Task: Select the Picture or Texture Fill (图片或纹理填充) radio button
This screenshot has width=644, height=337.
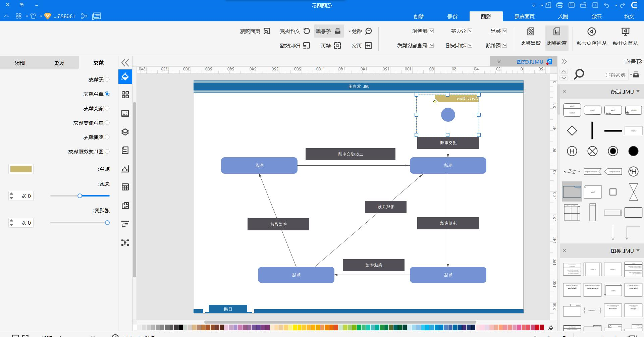Action: tap(107, 151)
